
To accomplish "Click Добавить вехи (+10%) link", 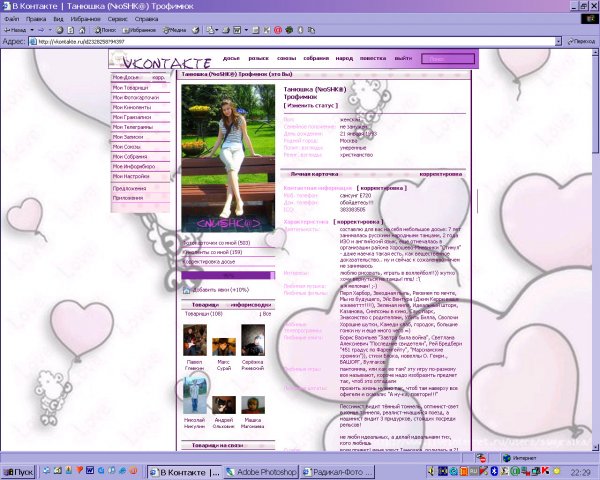I will (x=221, y=290).
